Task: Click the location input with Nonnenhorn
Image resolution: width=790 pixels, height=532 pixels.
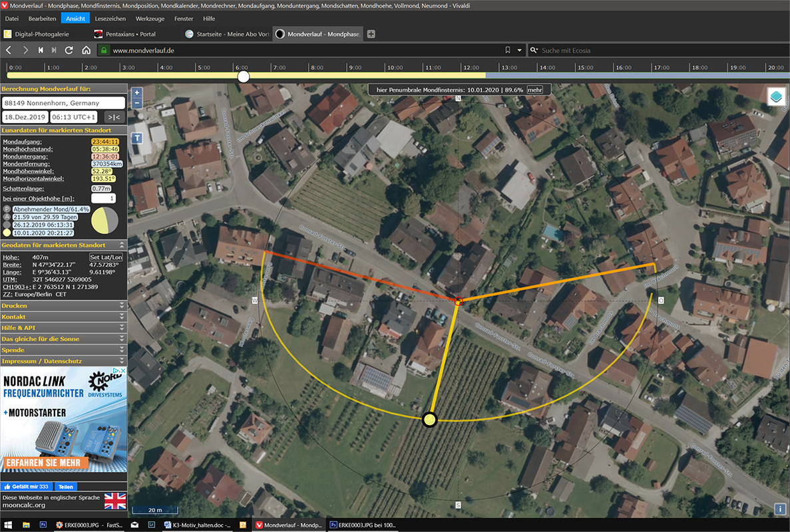Action: click(x=63, y=103)
